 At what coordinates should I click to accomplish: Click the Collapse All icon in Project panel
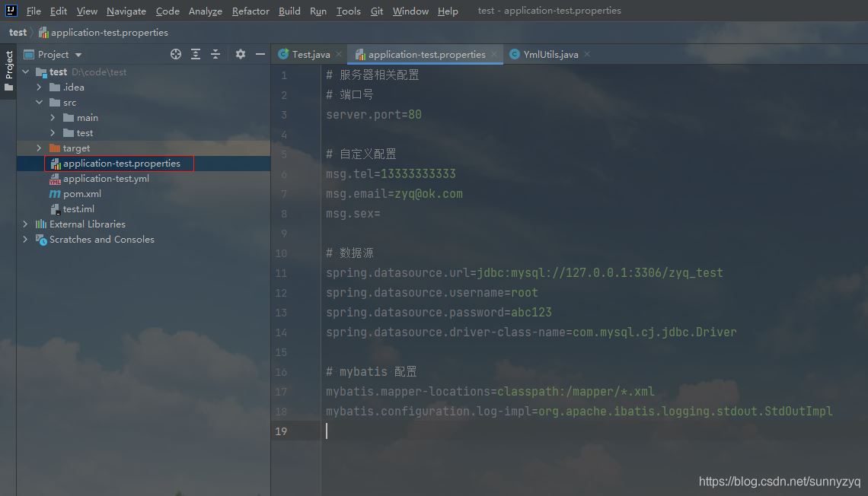pyautogui.click(x=215, y=54)
